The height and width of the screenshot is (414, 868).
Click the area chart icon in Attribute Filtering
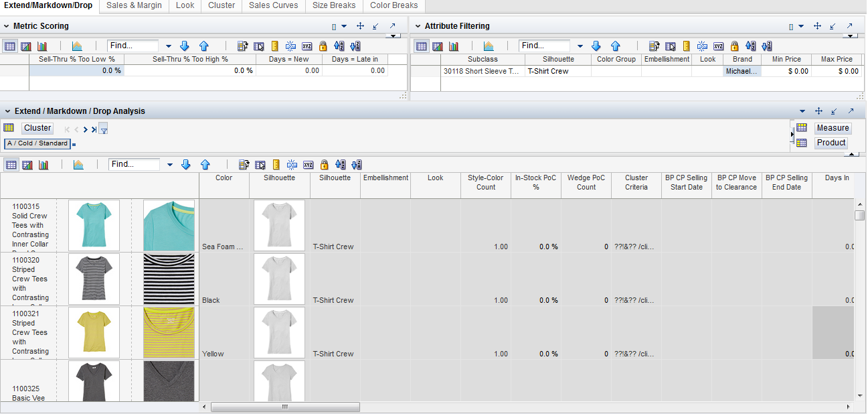tap(489, 46)
